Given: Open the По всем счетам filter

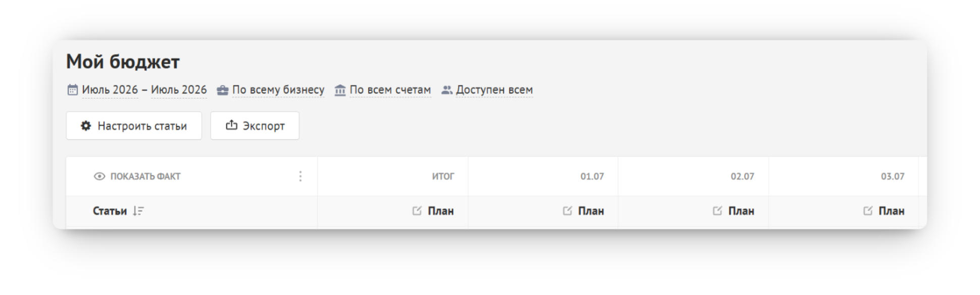Looking at the screenshot, I should (390, 90).
